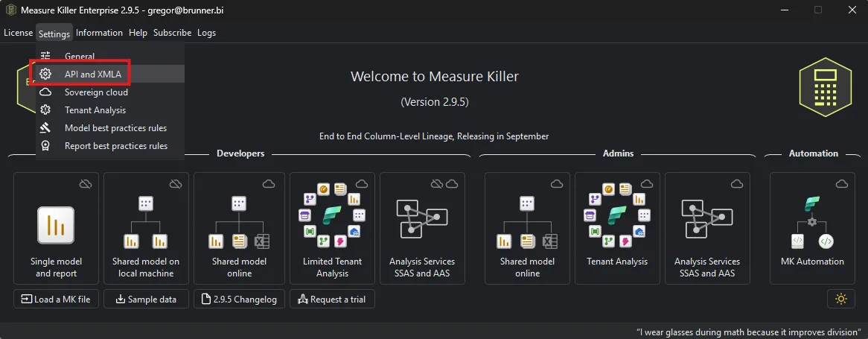Click the End to End Column-Level Lineage text
Screen dimensions: 868x339
(434, 136)
